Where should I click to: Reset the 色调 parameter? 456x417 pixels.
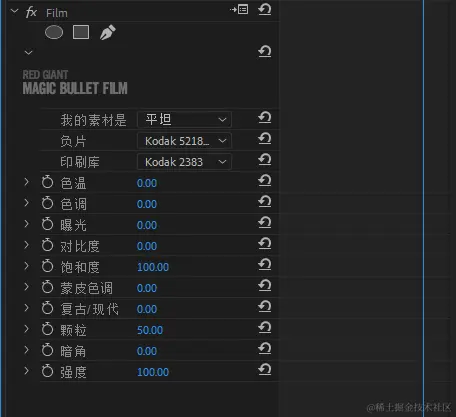(265, 202)
